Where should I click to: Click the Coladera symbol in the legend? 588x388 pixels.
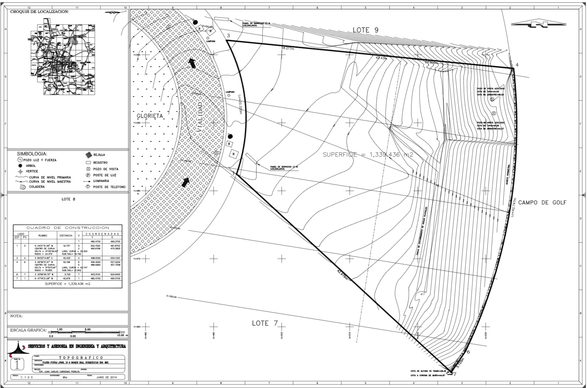(23, 187)
